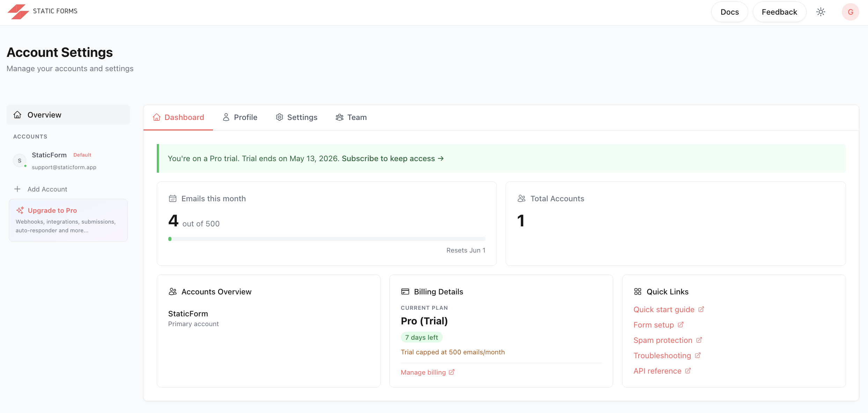
Task: Open the Manage billing link
Action: click(x=423, y=372)
